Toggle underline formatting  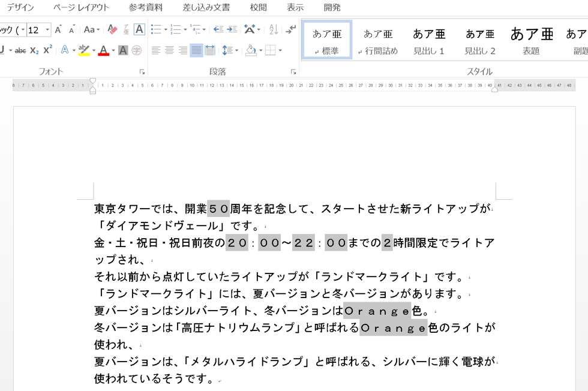point(2,50)
